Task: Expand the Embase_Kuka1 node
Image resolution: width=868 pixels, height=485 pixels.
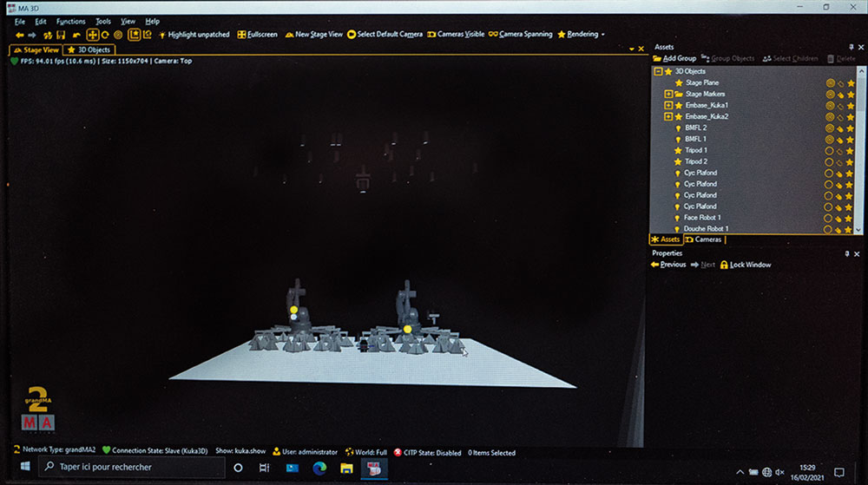Action: tap(668, 105)
